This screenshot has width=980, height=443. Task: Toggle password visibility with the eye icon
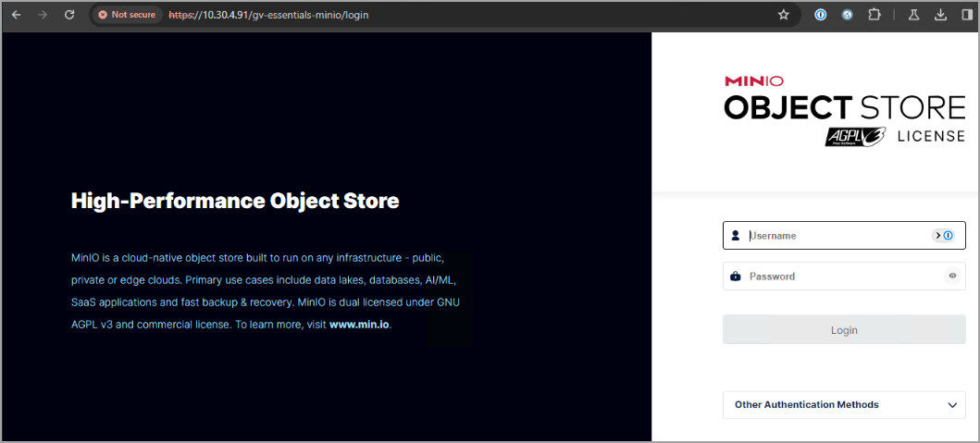952,276
